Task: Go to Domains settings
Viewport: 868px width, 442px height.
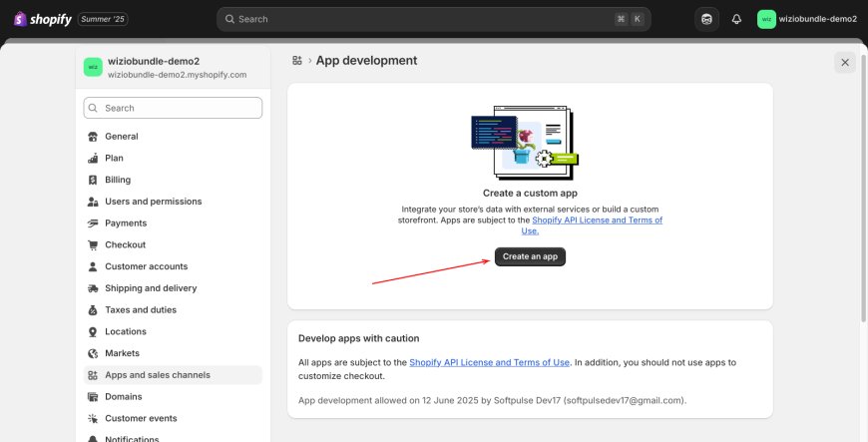Action: 173,396
